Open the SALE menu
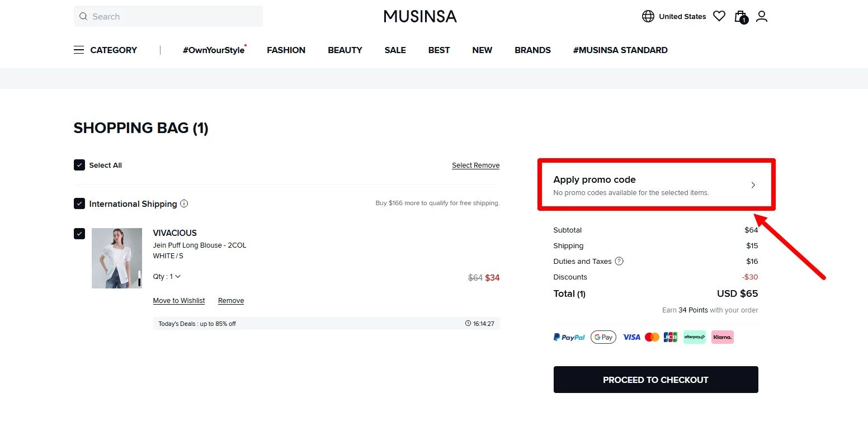This screenshot has width=868, height=431. 395,50
